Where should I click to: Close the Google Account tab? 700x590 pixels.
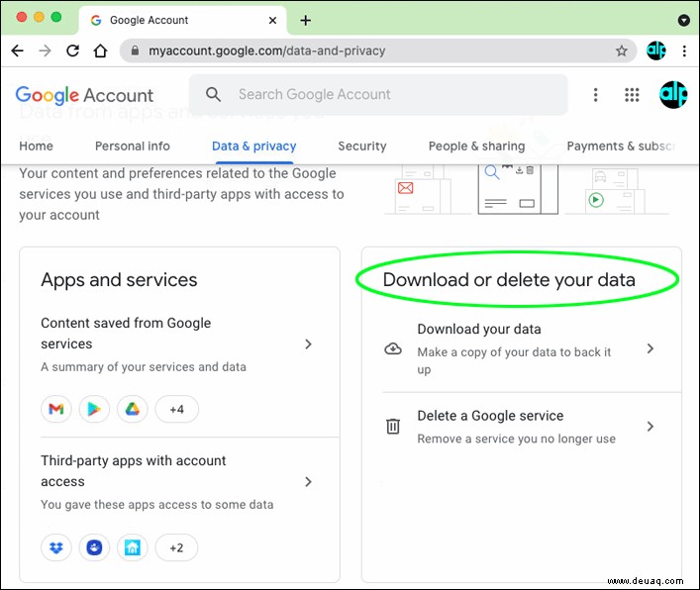point(272,20)
